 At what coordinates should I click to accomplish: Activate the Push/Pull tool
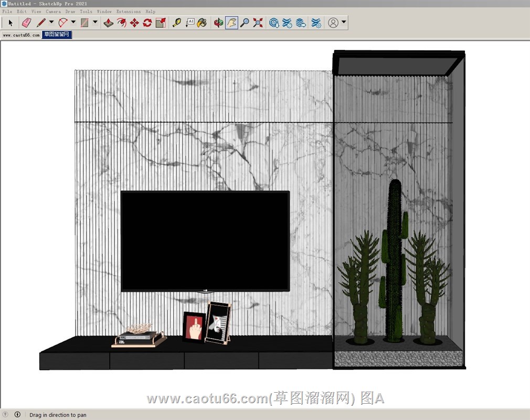click(x=108, y=23)
